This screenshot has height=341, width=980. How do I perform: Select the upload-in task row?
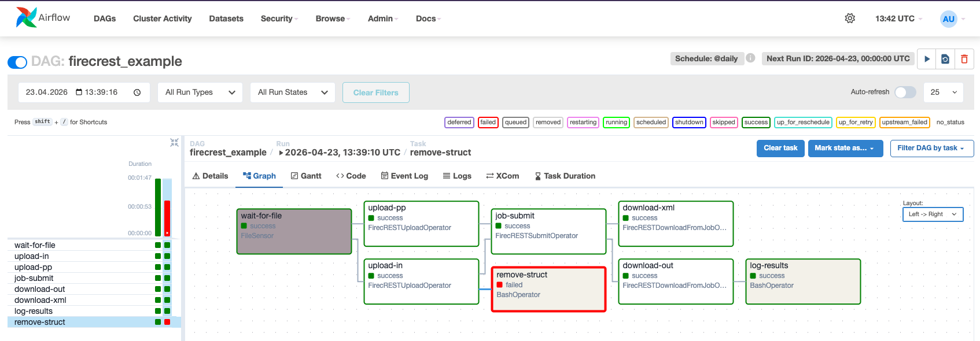94,256
